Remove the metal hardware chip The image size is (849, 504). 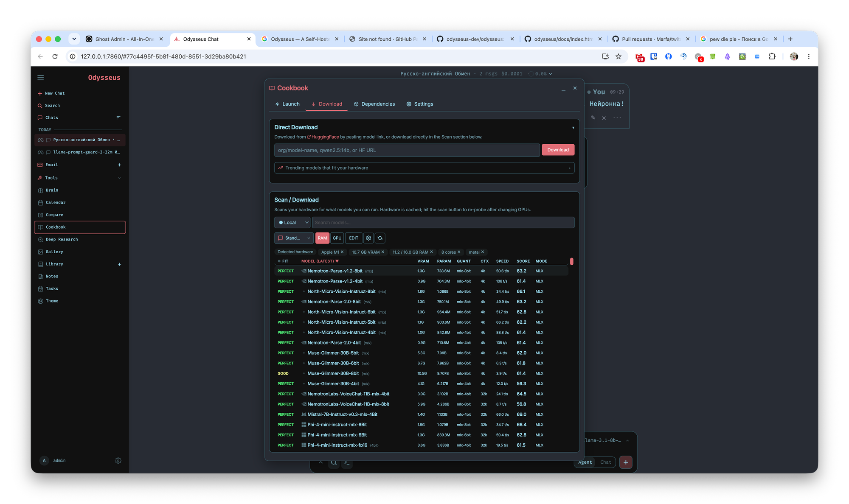[483, 252]
